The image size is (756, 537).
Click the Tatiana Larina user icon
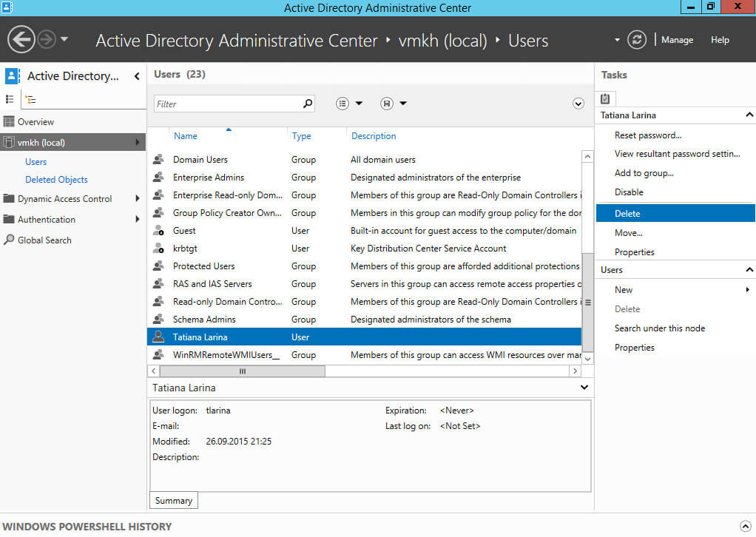pos(158,337)
